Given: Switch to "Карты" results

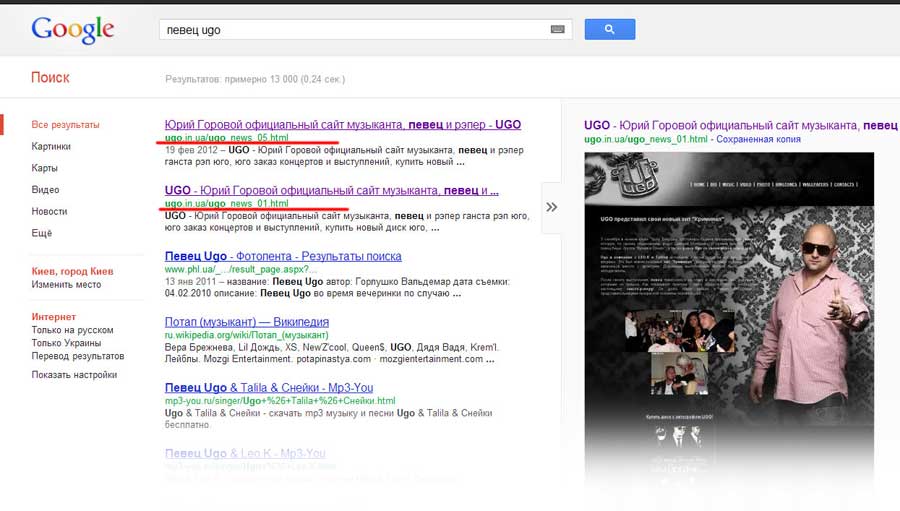Looking at the screenshot, I should tap(44, 168).
